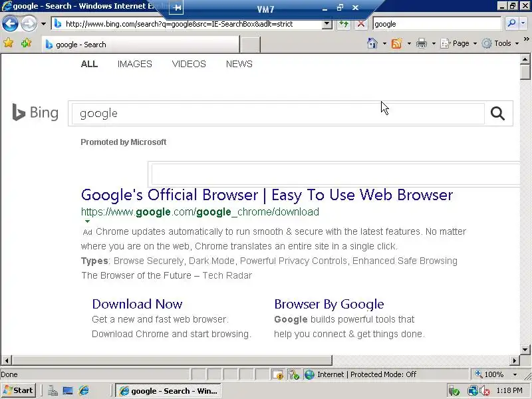Viewport: 532px width, 399px height.
Task: Open the recent pages dropdown beside Forward
Action: pyautogui.click(x=43, y=24)
